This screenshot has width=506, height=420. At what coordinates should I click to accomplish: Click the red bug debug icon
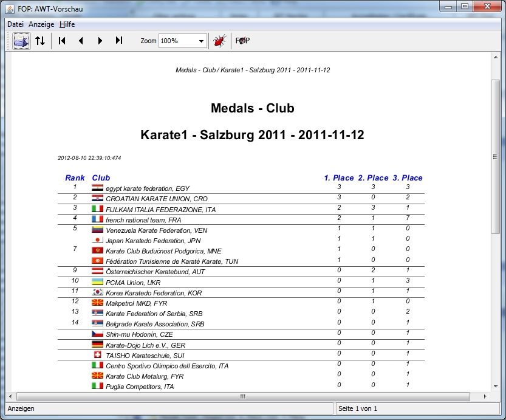pos(220,41)
